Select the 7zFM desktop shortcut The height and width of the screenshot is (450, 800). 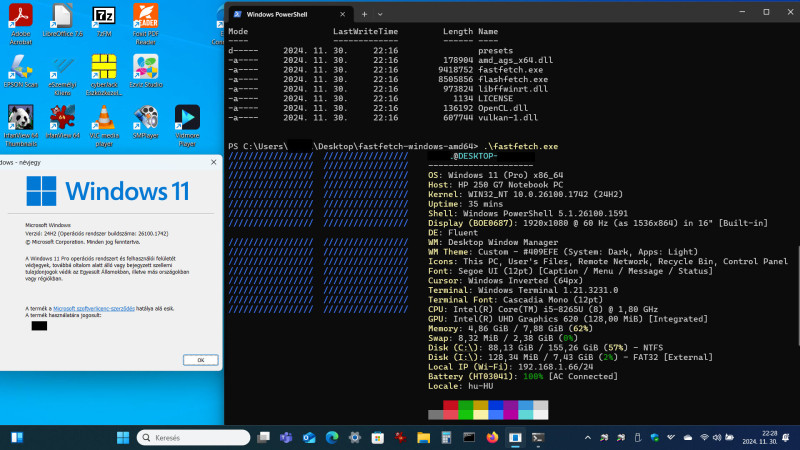coord(104,20)
